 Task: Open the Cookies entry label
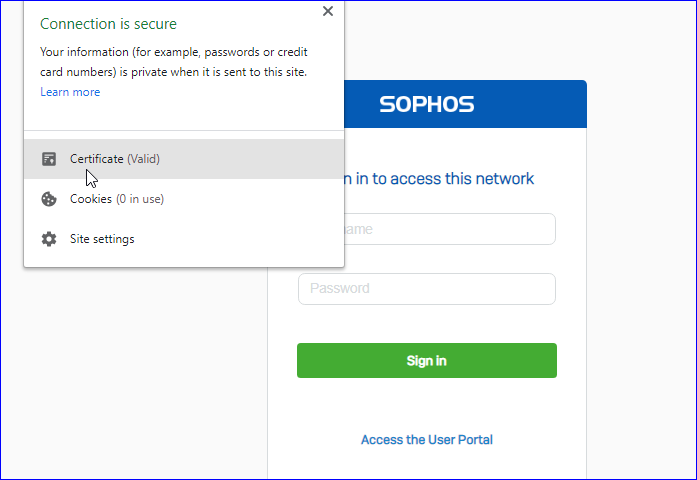[x=91, y=199]
